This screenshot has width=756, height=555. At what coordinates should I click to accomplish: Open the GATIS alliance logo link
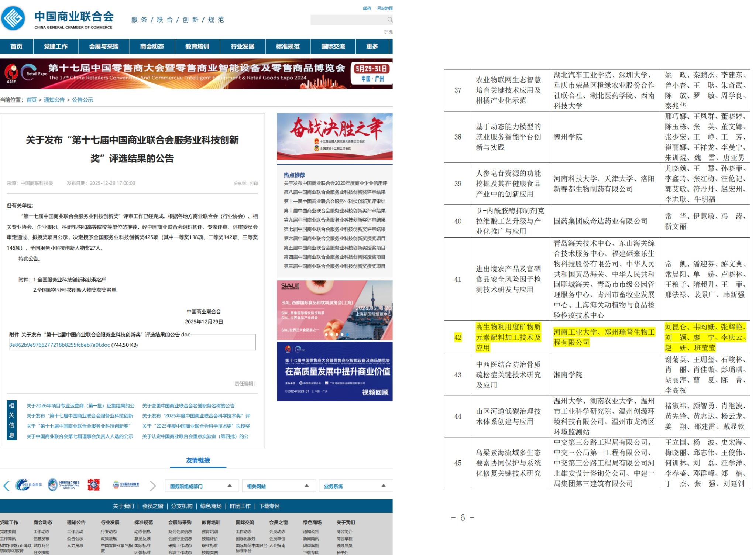click(x=126, y=485)
